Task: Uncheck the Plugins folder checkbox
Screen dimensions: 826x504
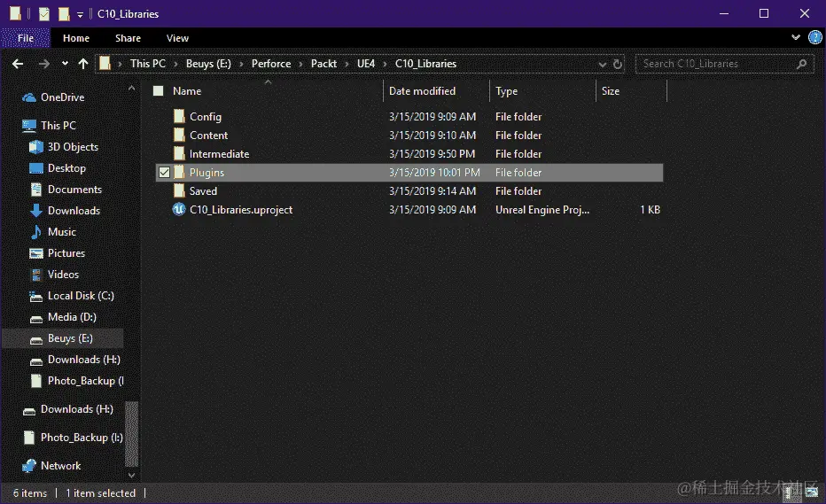Action: [164, 172]
